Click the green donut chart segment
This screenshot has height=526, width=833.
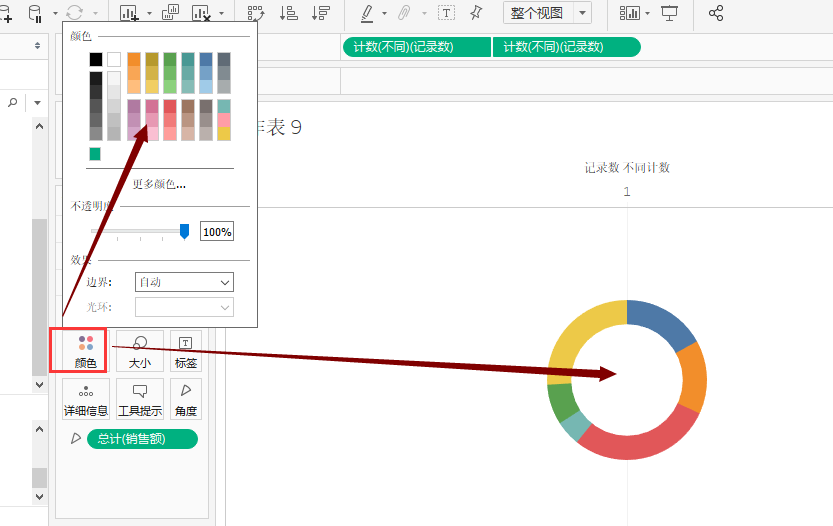(562, 400)
